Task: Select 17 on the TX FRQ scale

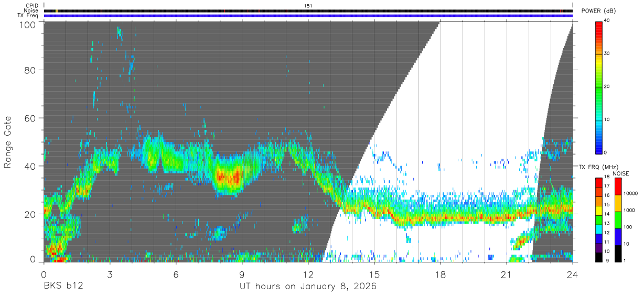Action: 607,186
